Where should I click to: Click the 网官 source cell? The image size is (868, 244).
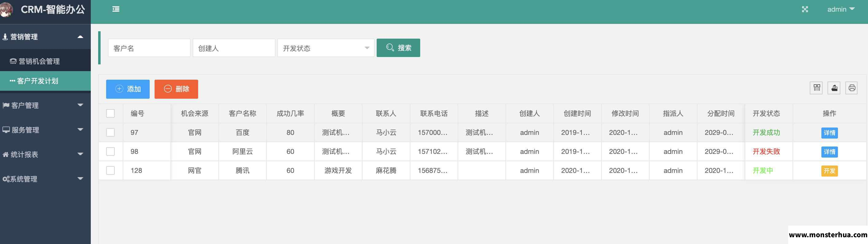[194, 171]
